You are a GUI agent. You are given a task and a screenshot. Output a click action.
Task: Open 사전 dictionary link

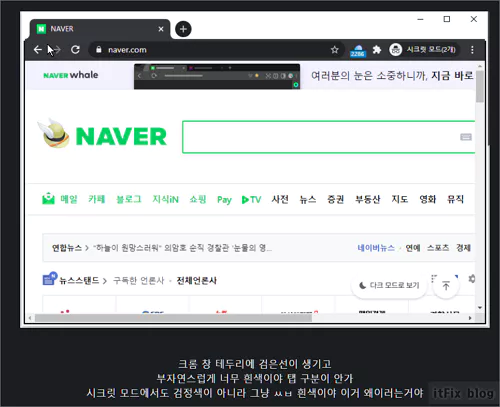point(280,199)
